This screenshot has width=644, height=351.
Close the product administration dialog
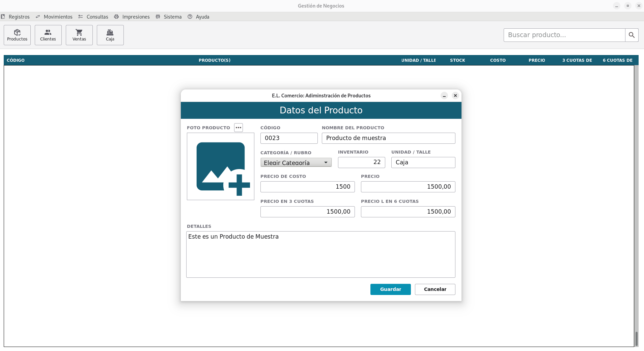point(455,96)
